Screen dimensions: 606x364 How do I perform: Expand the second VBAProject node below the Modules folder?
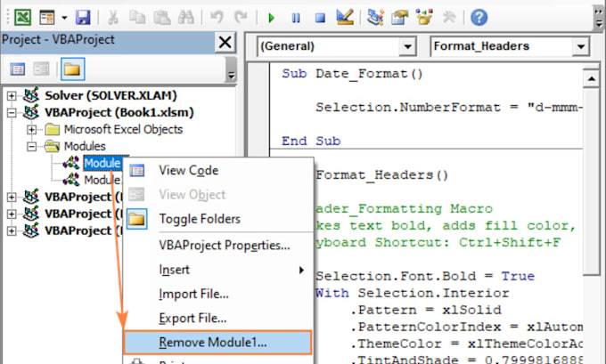(12, 214)
